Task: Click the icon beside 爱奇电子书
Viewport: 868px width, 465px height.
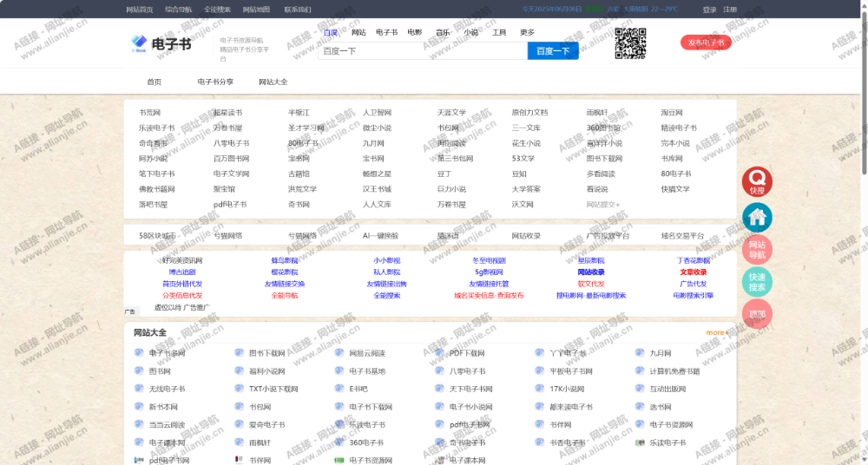Action: (x=240, y=424)
